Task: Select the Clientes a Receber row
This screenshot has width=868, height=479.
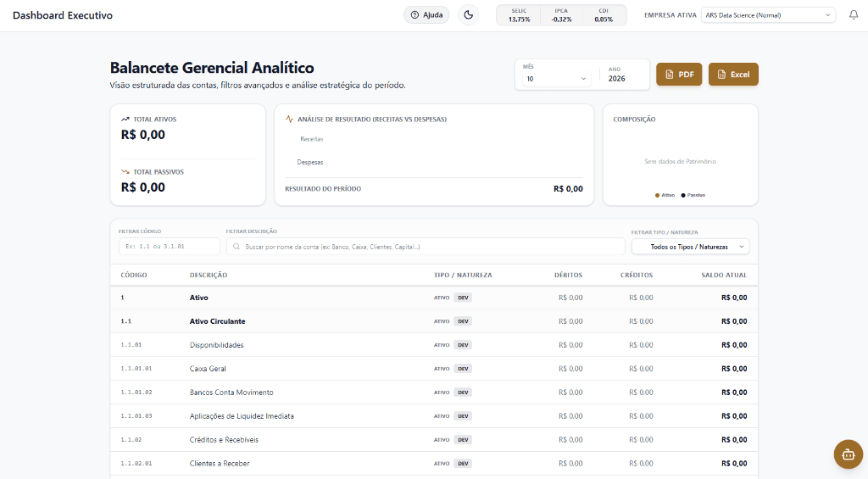Action: click(x=434, y=464)
